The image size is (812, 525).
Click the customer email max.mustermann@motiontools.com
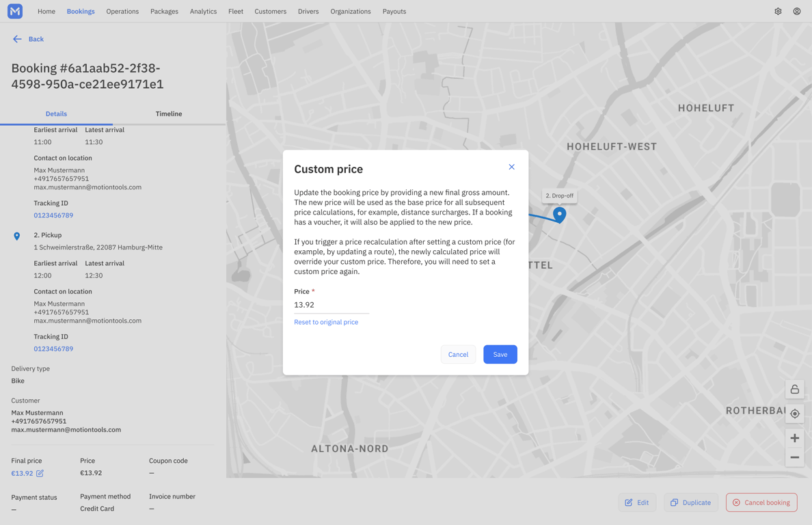[x=66, y=430]
